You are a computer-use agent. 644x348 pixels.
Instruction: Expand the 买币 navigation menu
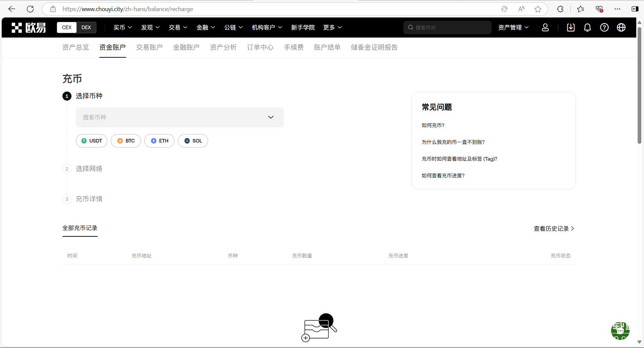tap(122, 27)
